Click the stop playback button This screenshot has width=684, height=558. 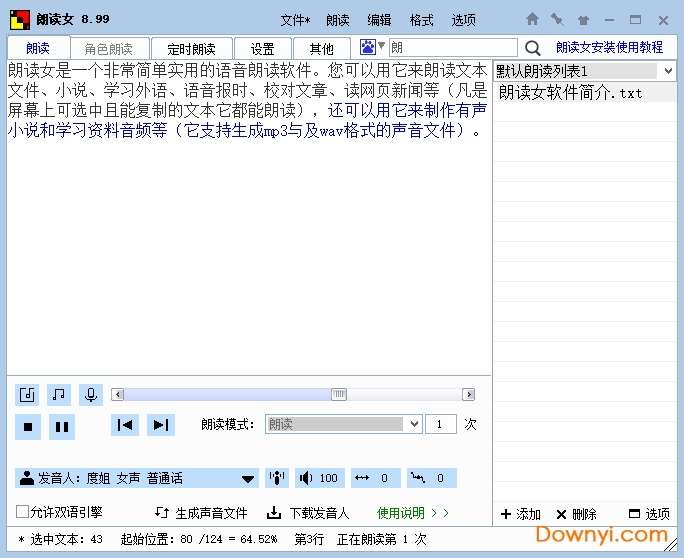(x=28, y=427)
